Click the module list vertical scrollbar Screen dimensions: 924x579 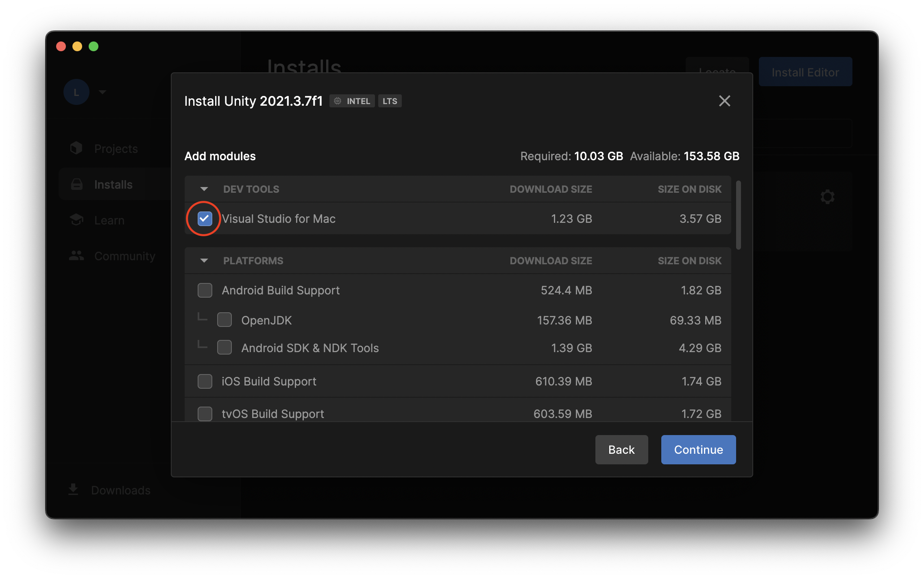(x=738, y=215)
